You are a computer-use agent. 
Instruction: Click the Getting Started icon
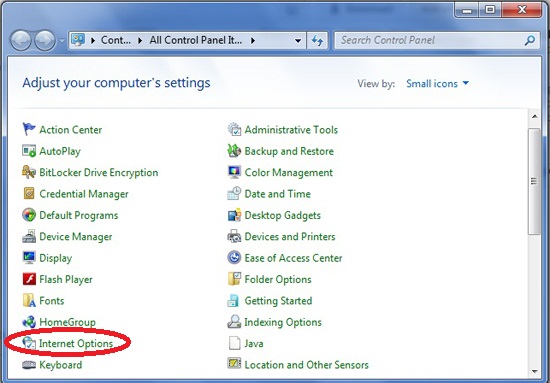tap(233, 301)
